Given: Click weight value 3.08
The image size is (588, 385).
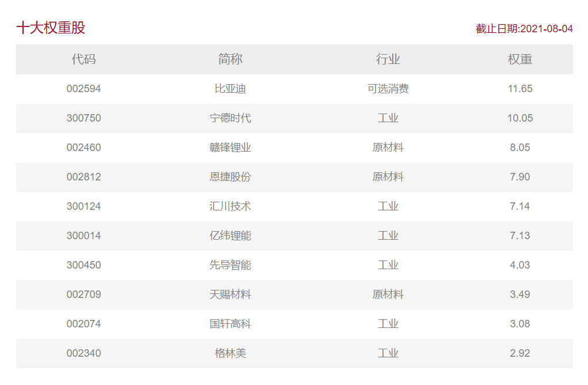Looking at the screenshot, I should 520,324.
